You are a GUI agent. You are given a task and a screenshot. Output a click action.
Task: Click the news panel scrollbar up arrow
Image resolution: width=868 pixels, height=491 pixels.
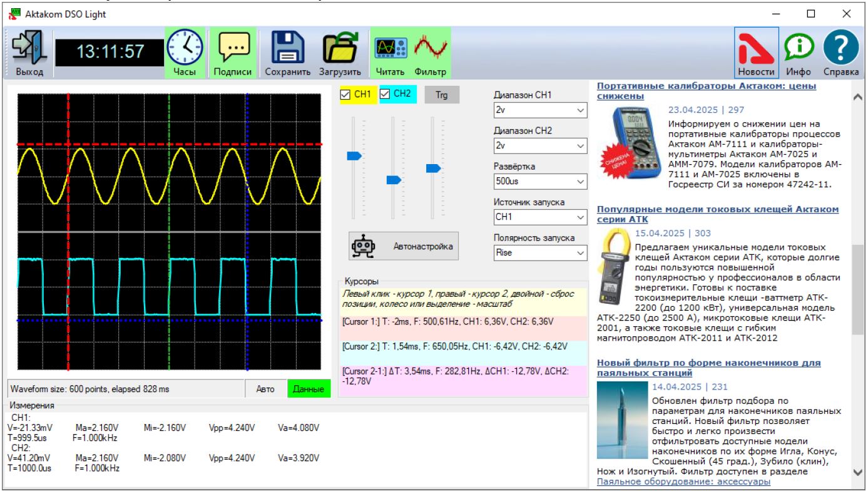pyautogui.click(x=857, y=96)
